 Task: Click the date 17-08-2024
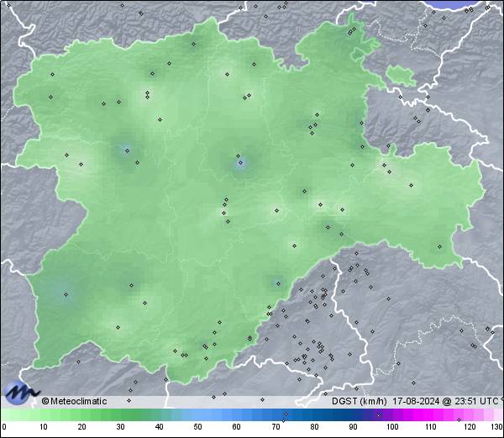tap(416, 401)
